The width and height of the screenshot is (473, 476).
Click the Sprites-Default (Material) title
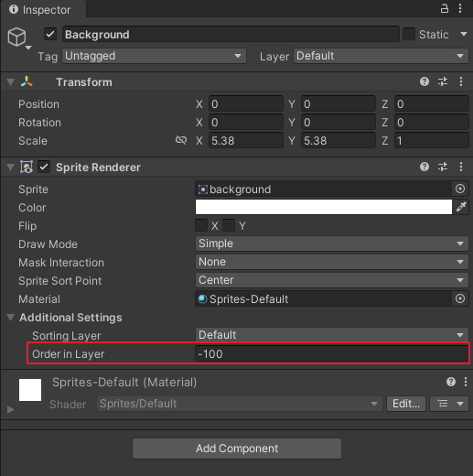[x=124, y=382]
